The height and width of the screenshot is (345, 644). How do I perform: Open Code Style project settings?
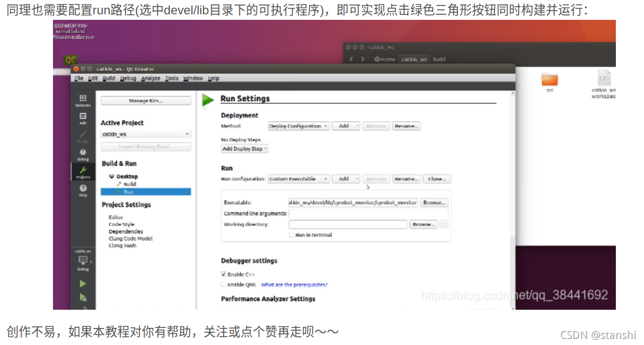121,224
